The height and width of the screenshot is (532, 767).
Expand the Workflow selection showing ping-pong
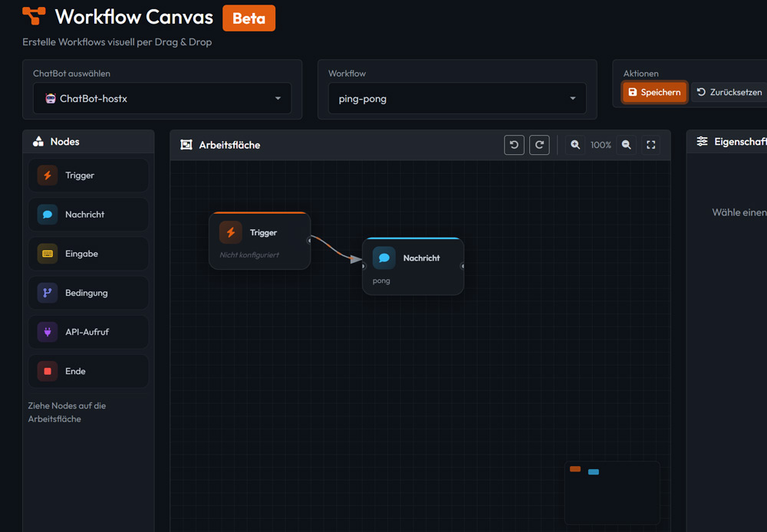point(457,98)
